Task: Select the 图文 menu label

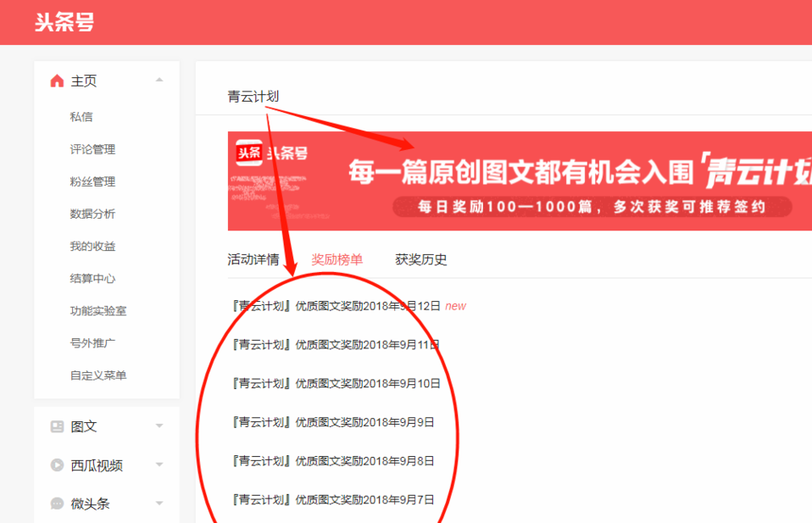Action: [84, 426]
